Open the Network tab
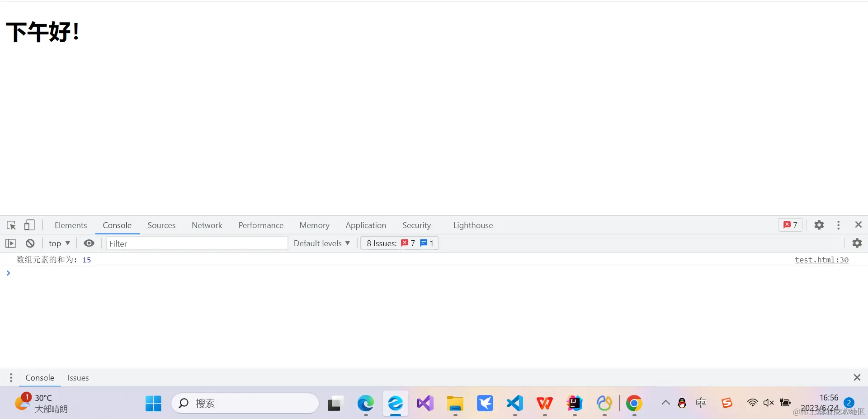The image size is (868, 419). pos(207,225)
